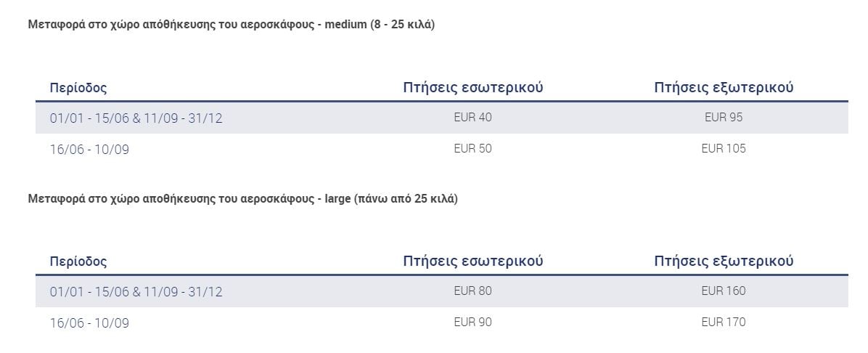This screenshot has height=353, width=868.
Task: Click Πτήσεις εξωτερικού header in the large table
Action: pos(724,261)
